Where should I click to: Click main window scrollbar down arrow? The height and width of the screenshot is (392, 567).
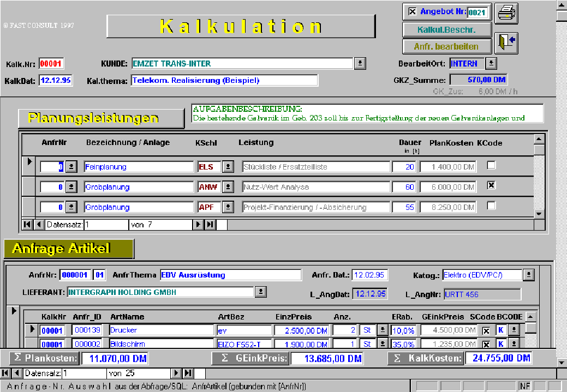click(562, 361)
